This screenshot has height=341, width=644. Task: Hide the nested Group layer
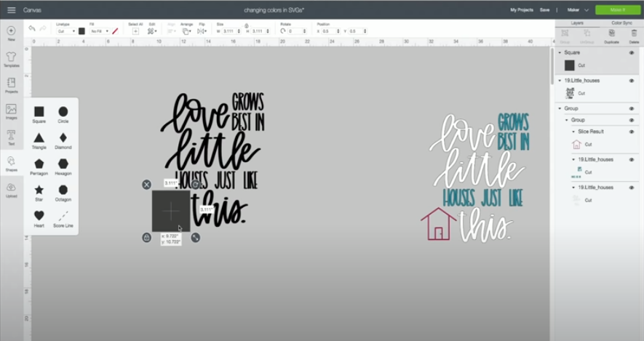click(632, 120)
